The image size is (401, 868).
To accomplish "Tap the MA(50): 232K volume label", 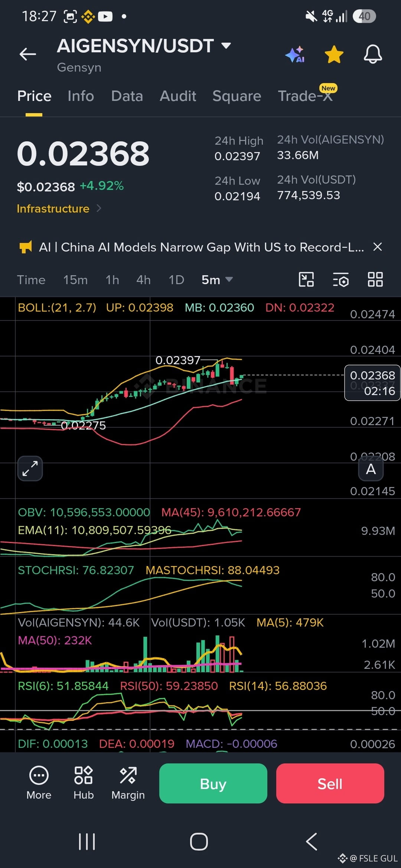I will click(x=55, y=640).
